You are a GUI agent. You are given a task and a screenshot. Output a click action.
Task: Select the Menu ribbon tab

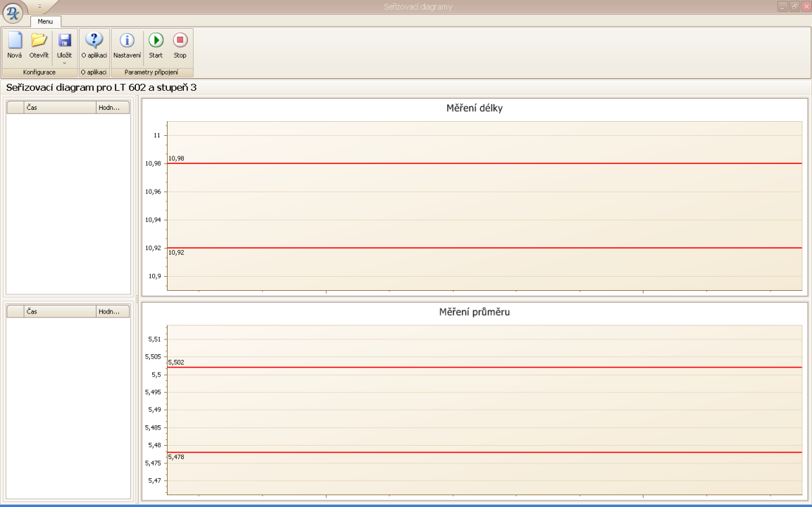45,21
